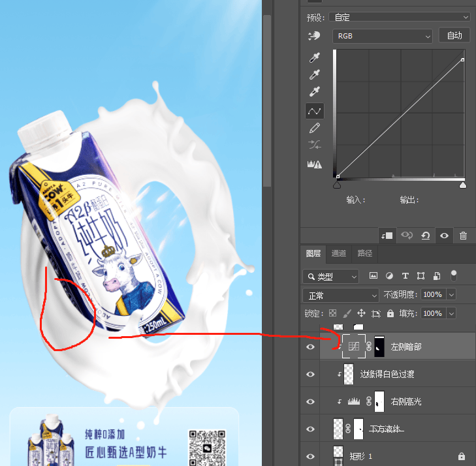
Task: Lock transparent pixels
Action: click(x=333, y=313)
